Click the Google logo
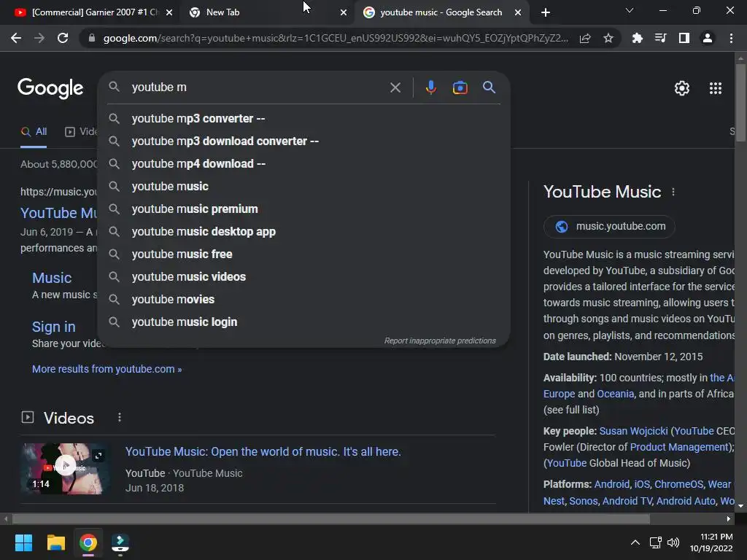This screenshot has height=560, width=747. [x=50, y=88]
